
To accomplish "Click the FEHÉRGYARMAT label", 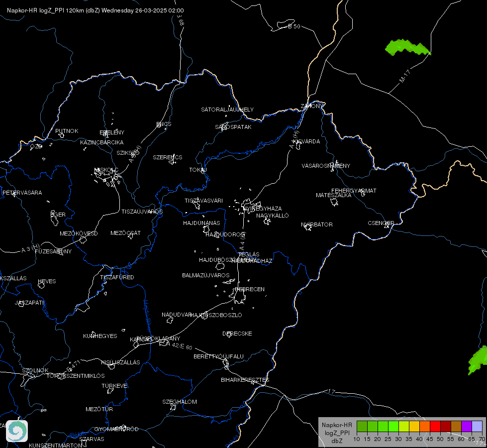I will 354,191.
